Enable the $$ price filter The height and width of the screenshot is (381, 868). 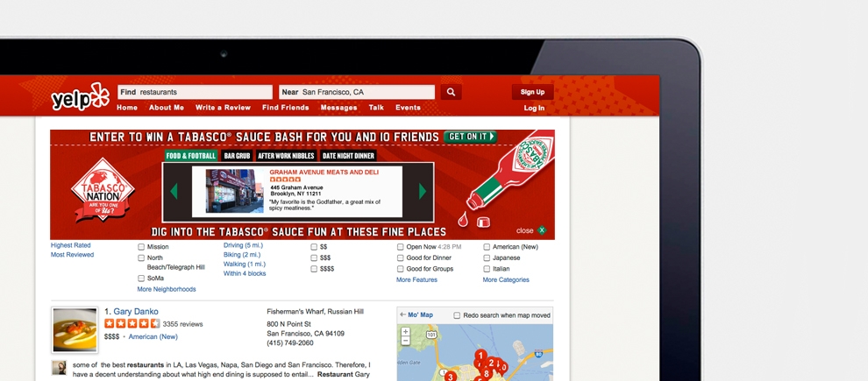point(314,247)
